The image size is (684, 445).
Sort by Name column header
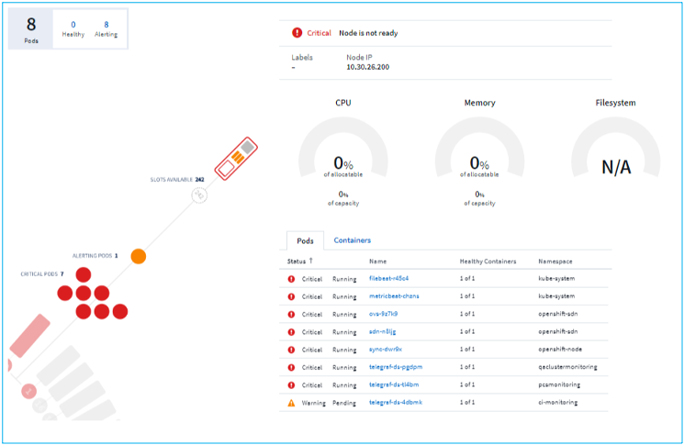[378, 261]
